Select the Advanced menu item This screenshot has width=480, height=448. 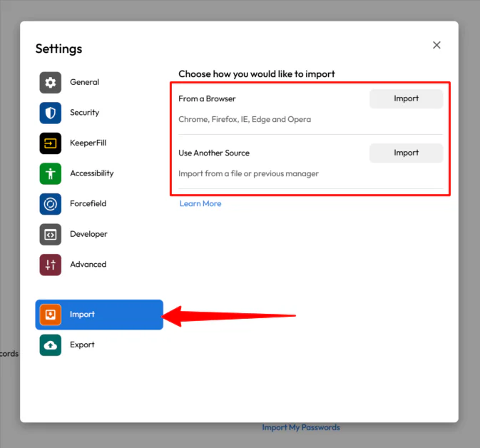tap(99, 265)
